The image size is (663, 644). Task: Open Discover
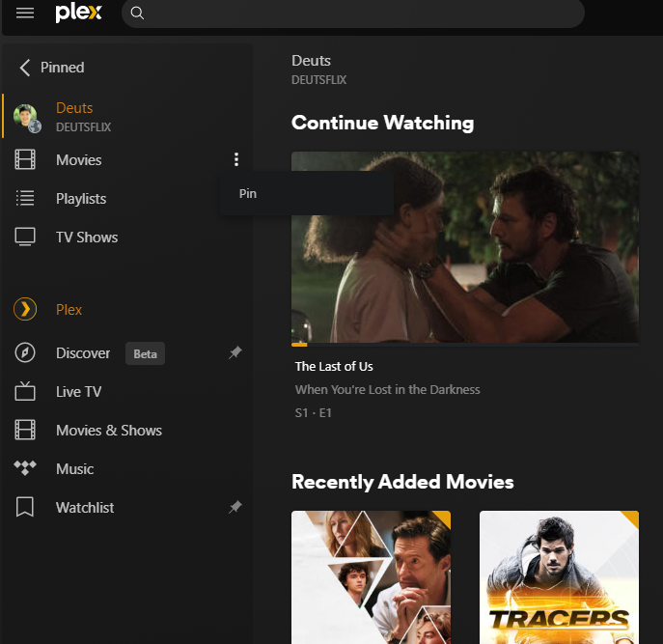point(83,352)
